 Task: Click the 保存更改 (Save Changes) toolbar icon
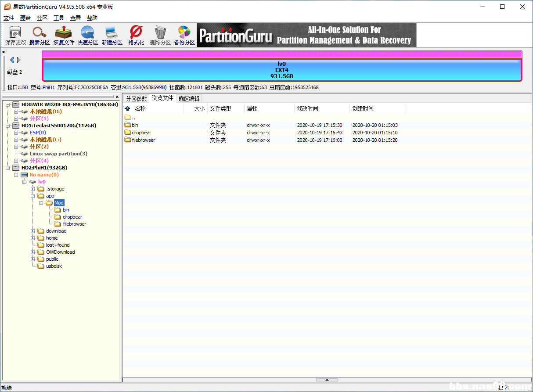(15, 35)
